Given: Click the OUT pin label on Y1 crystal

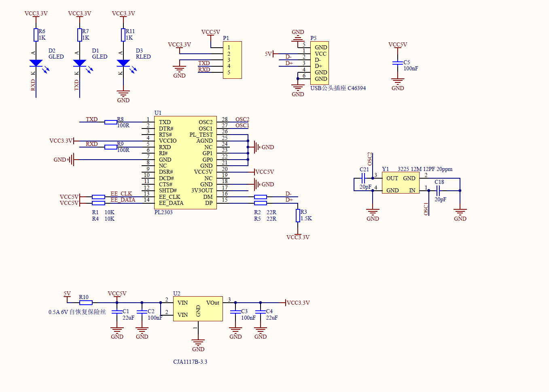Looking at the screenshot, I should [392, 178].
